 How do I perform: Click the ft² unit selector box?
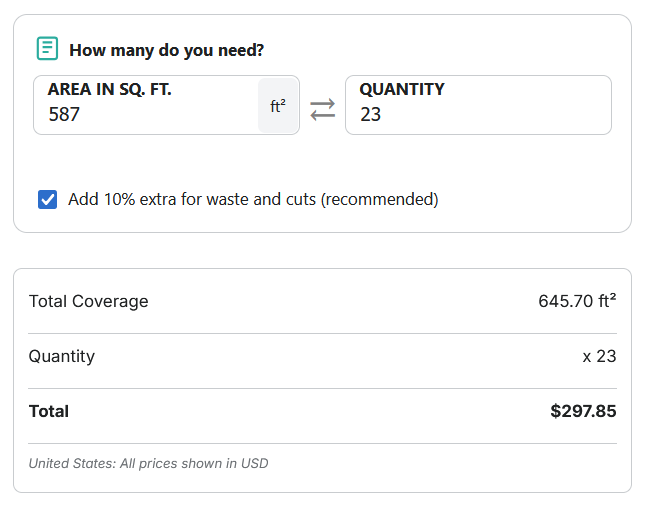click(x=278, y=106)
